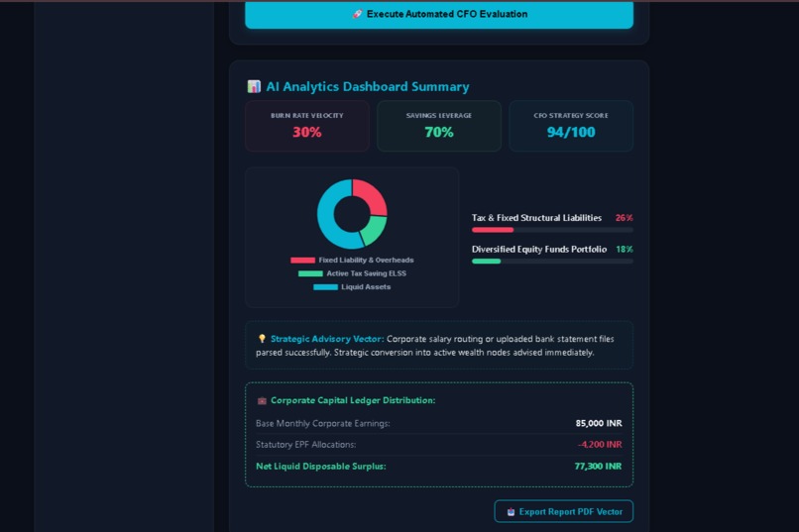
Task: Click Base Monthly Corporate Earnings label
Action: tap(322, 424)
